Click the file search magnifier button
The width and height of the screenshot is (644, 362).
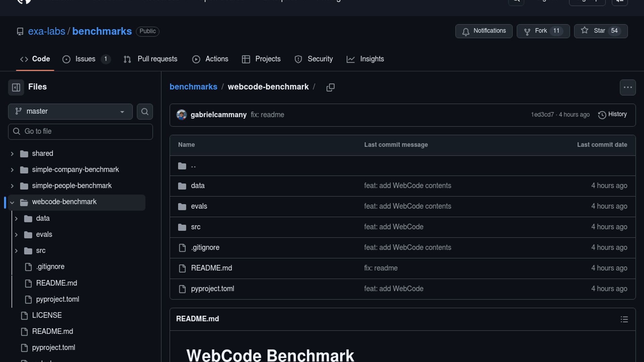[x=145, y=112]
